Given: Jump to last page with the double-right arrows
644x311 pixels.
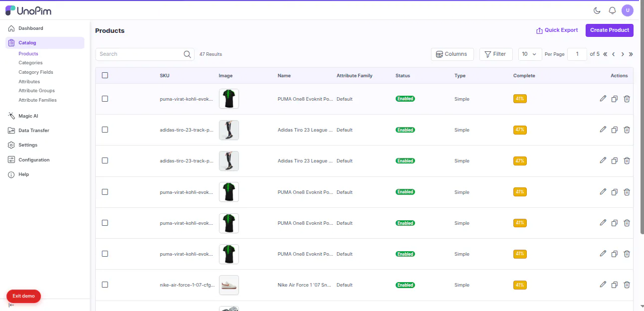Looking at the screenshot, I should (631, 54).
